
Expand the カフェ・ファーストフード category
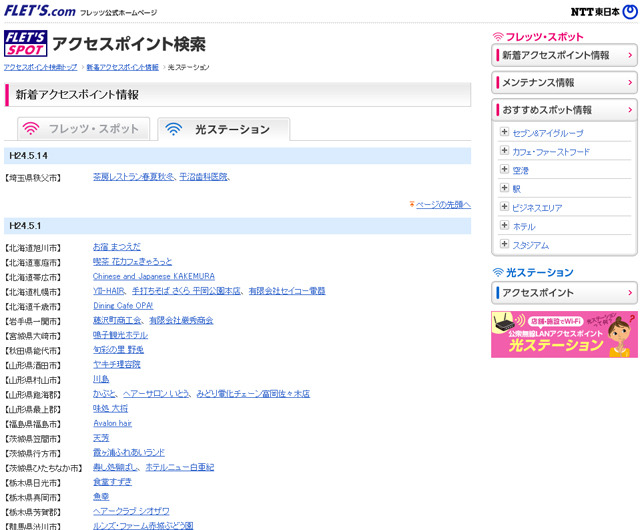[504, 151]
